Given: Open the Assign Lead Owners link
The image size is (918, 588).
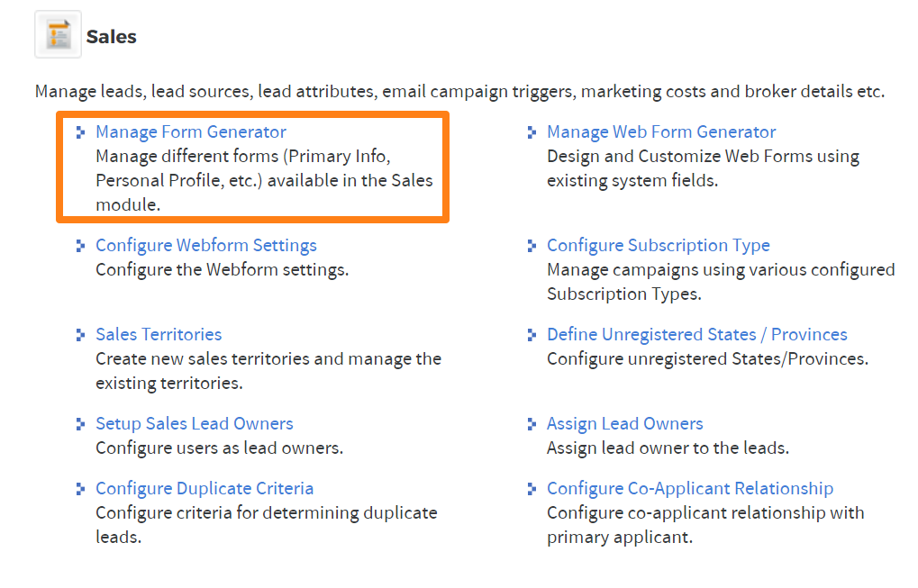Looking at the screenshot, I should [x=625, y=424].
